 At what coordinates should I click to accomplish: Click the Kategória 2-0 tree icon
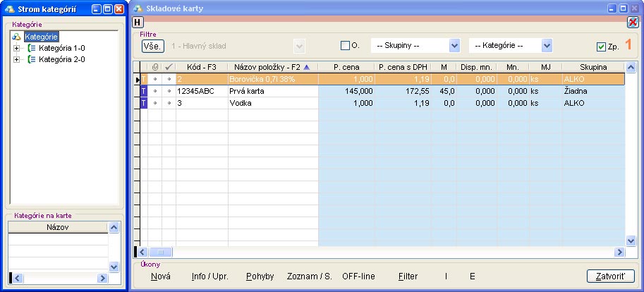(31, 60)
